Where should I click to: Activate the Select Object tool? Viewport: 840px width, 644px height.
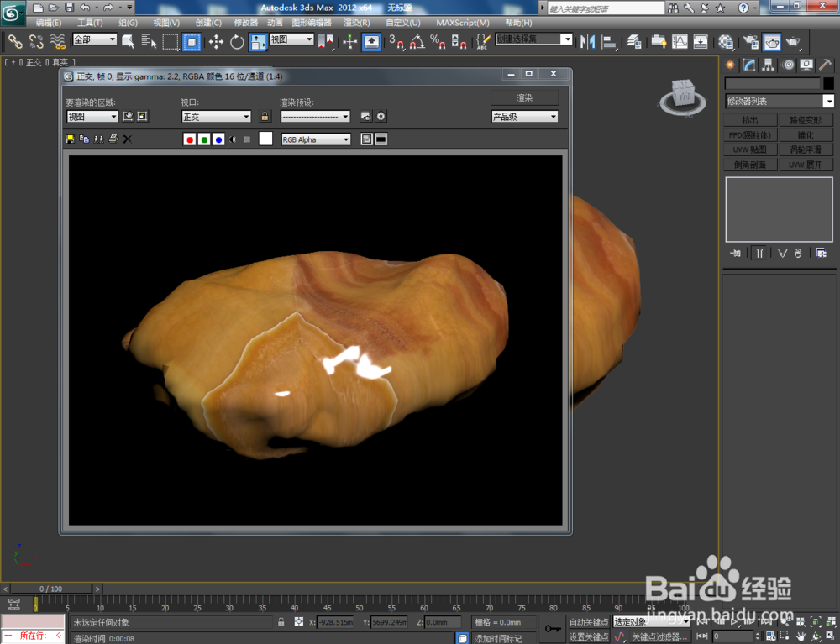(128, 42)
